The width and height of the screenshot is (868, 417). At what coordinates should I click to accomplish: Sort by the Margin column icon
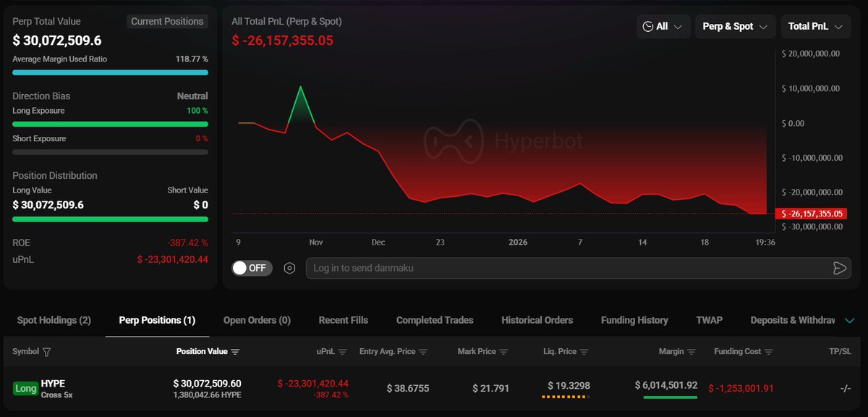(692, 352)
